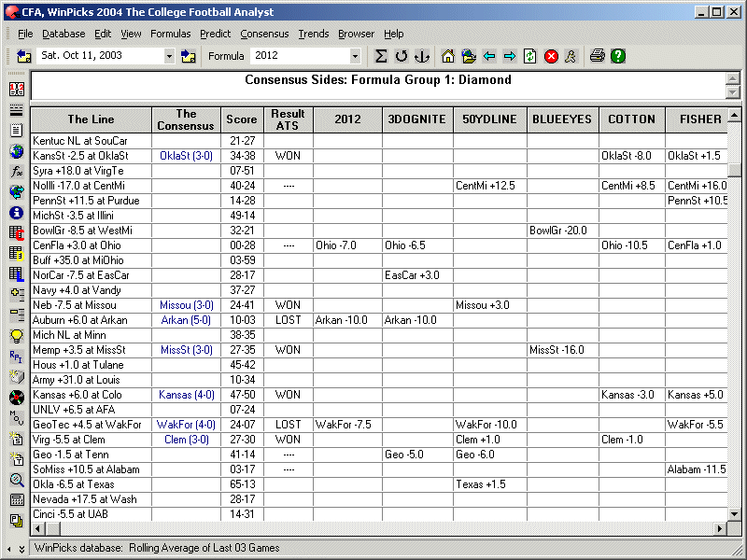
Task: Navigate forward with the right cyan arrow
Action: pos(509,56)
